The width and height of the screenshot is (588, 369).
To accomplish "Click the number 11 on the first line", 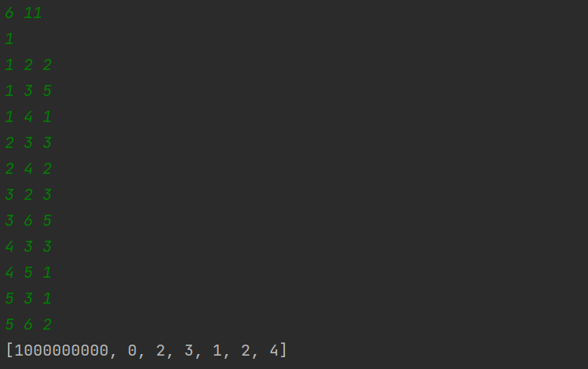I will (32, 13).
